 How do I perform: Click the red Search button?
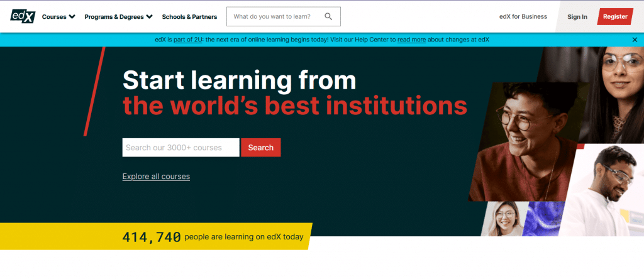261,148
